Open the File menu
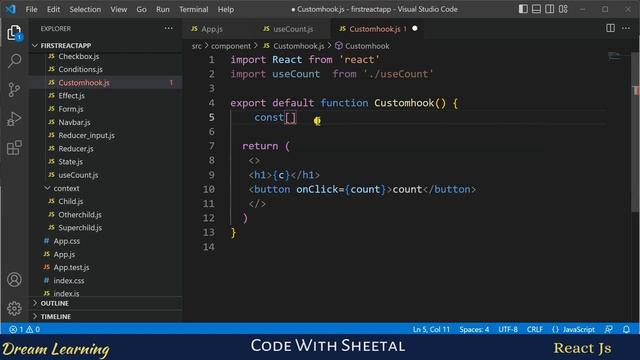 pos(31,9)
